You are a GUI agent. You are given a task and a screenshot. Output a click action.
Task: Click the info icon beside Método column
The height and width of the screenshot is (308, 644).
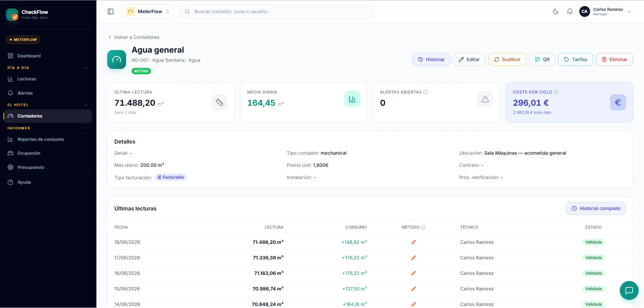pyautogui.click(x=423, y=227)
